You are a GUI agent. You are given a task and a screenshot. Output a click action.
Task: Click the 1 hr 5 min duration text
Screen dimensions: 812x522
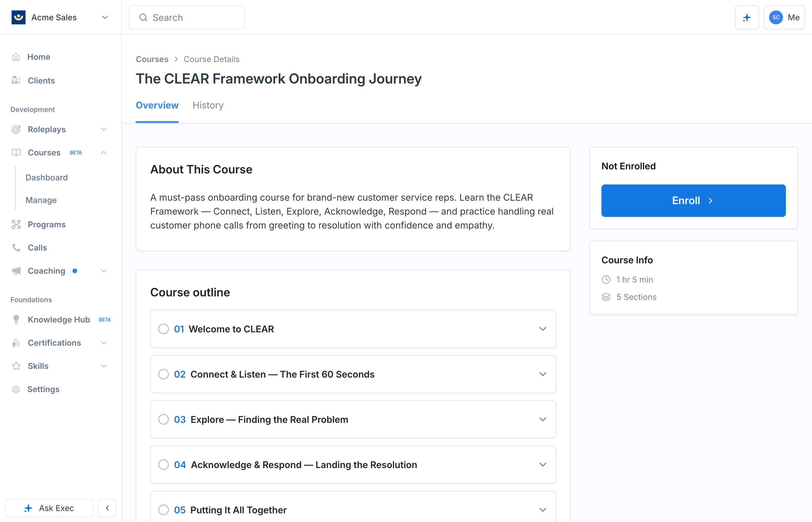635,280
